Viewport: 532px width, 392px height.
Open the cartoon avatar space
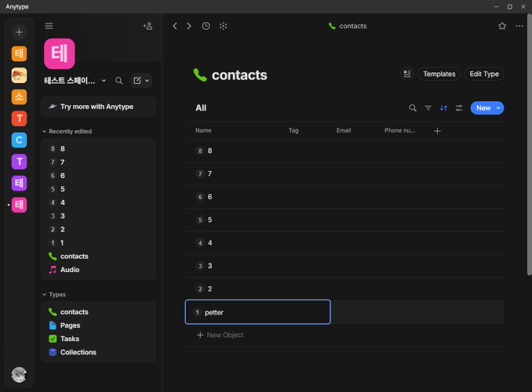pos(19,75)
